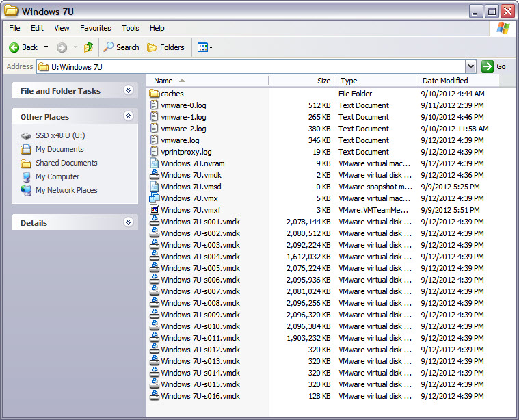Toggle the Folders pane button
Image resolution: width=519 pixels, height=420 pixels.
point(165,47)
